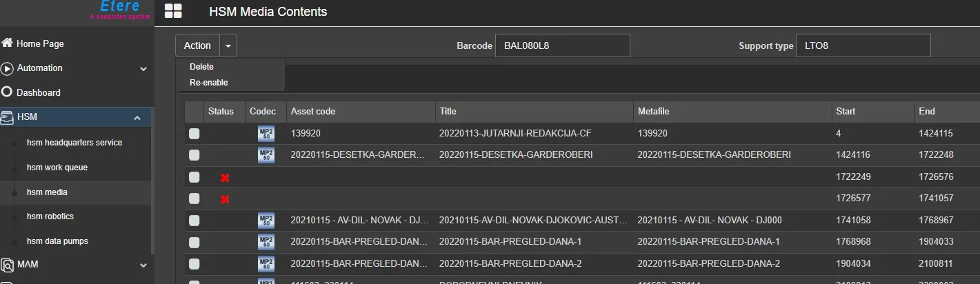
Task: Click the Home Page house icon
Action: 8,43
